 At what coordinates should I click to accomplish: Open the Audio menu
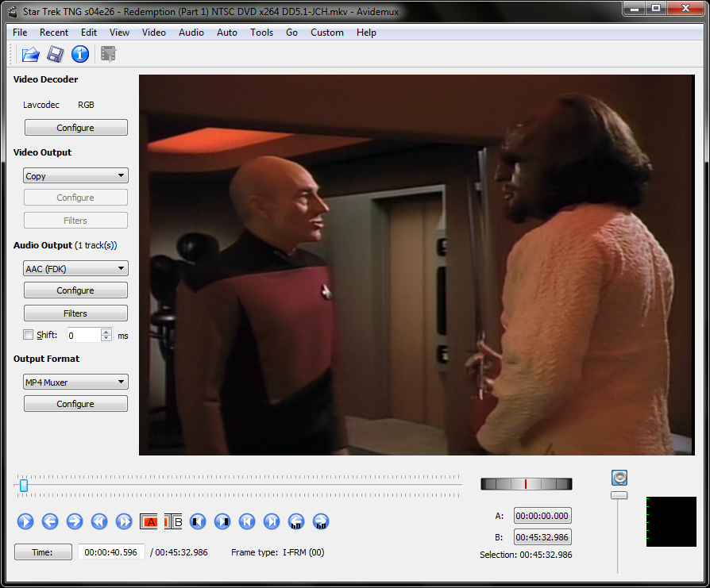191,33
